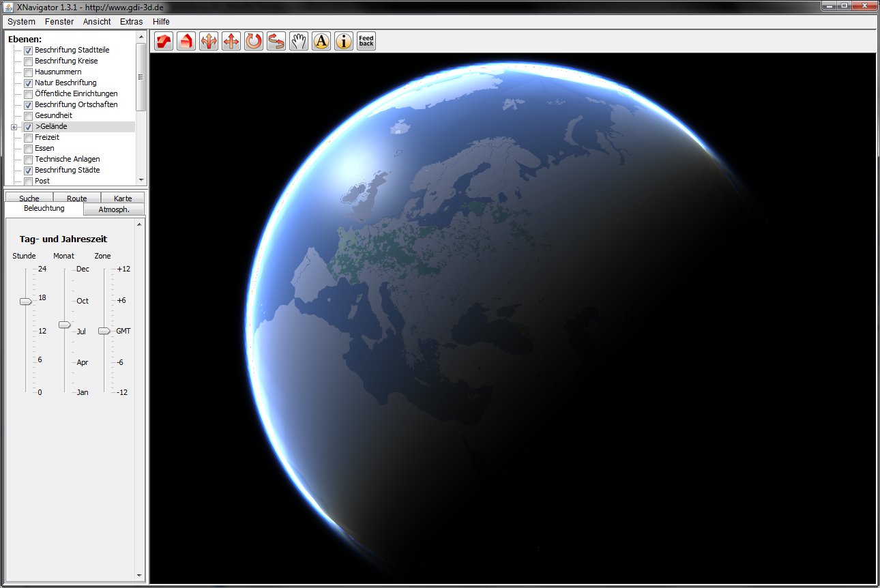Select the four-direction arrows pan tool
The height and width of the screenshot is (588, 880).
pyautogui.click(x=231, y=41)
